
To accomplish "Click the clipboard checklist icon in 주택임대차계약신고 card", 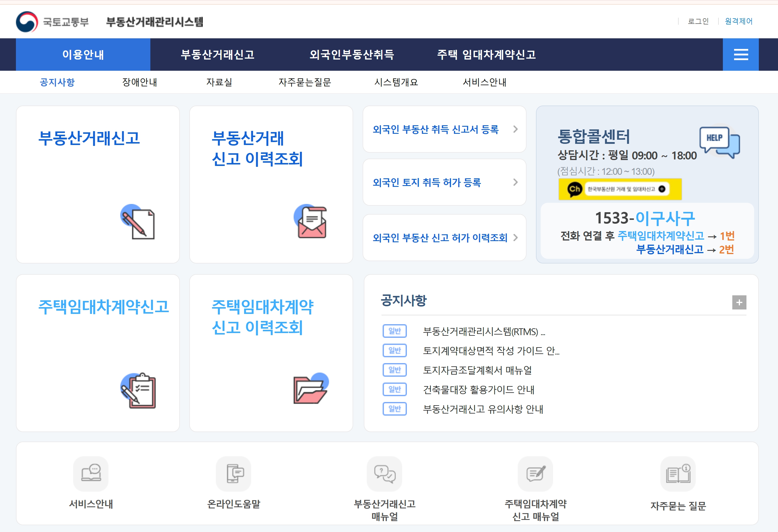I will [x=138, y=390].
